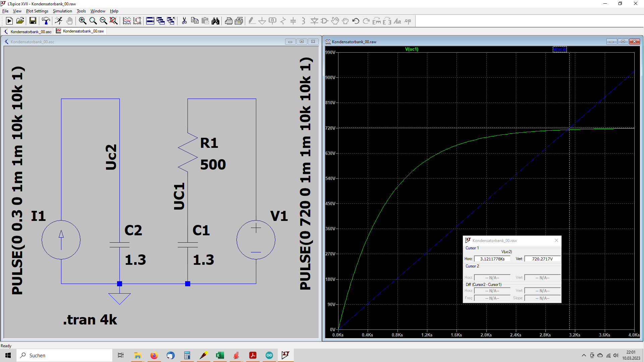Select the Pan magnifier tool
Screen dimensions: 644x362
click(x=93, y=21)
